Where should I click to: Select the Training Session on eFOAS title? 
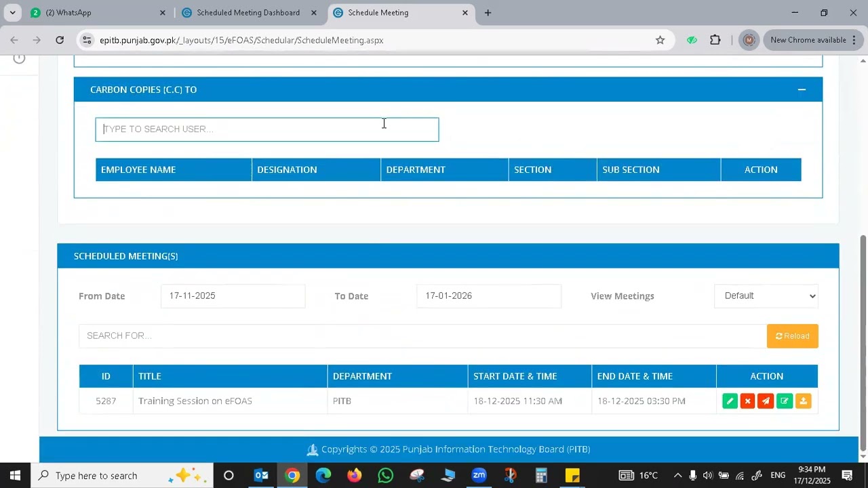click(x=195, y=401)
